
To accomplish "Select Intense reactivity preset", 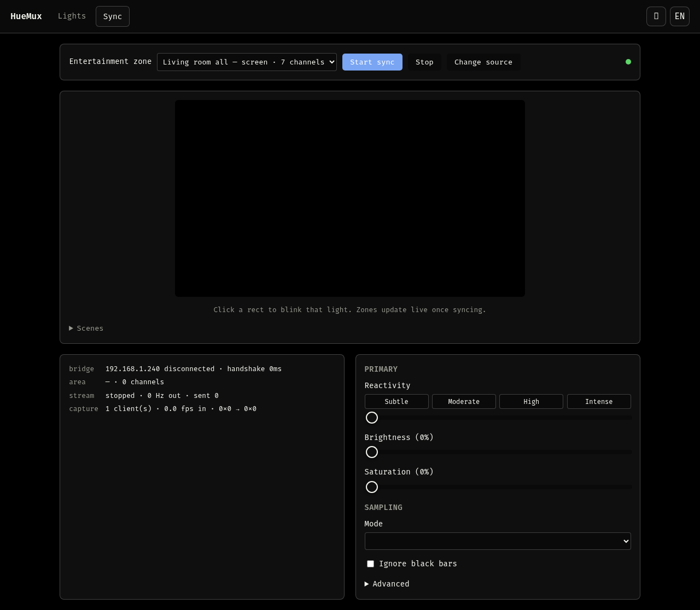I will coord(599,401).
